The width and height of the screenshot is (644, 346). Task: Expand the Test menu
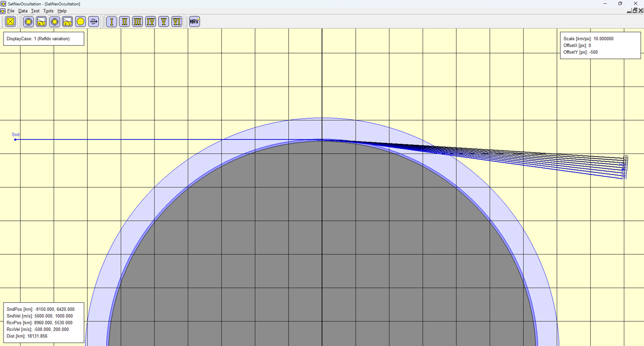(x=35, y=11)
